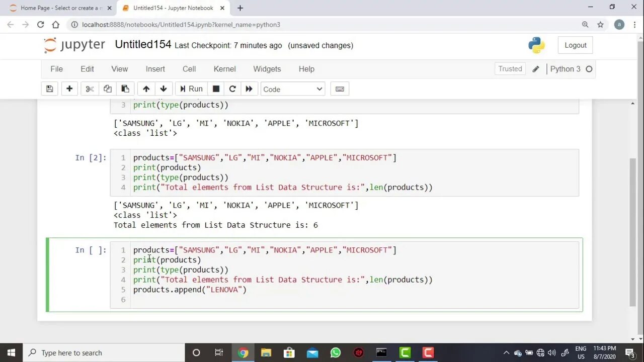644x362 pixels.
Task: Click the zoom magnifier icon in address bar
Action: [x=585, y=24]
